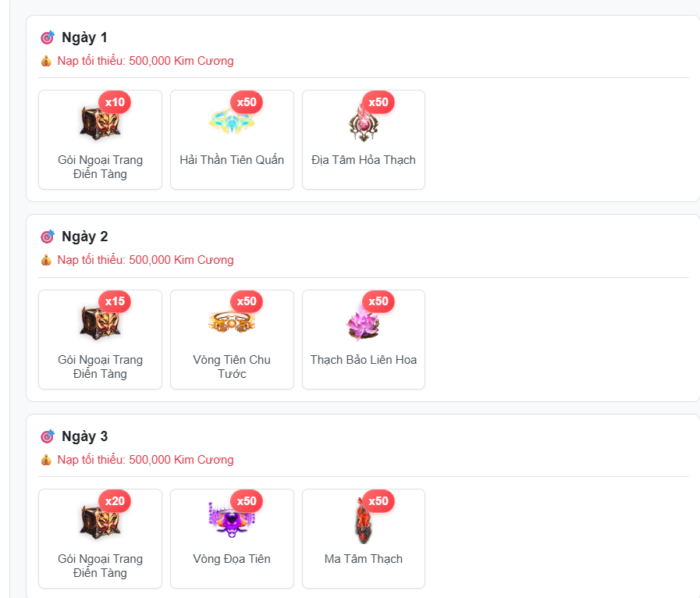Click the Vòng Đọa Tiên purple ring icon
Viewport: 700px width, 598px height.
pyautogui.click(x=232, y=521)
